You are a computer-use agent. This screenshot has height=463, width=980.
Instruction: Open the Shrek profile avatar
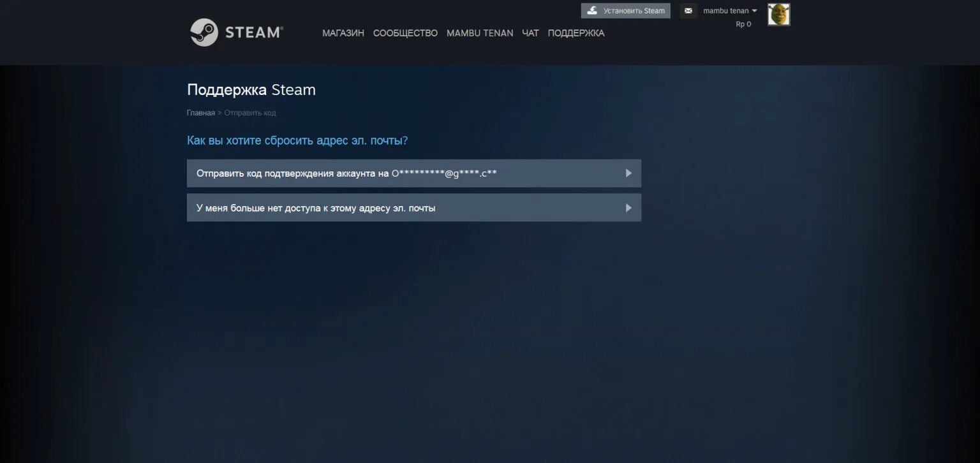(778, 15)
